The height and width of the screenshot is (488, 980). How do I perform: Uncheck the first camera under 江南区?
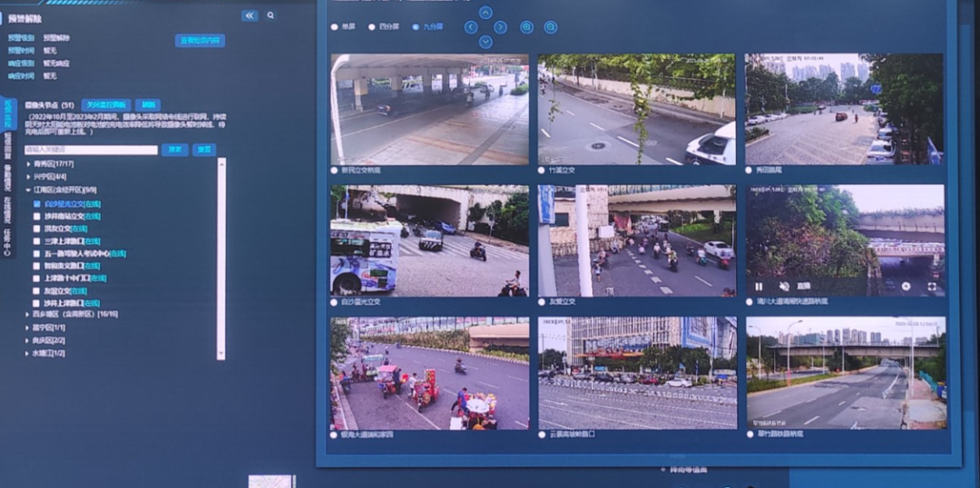click(x=37, y=204)
